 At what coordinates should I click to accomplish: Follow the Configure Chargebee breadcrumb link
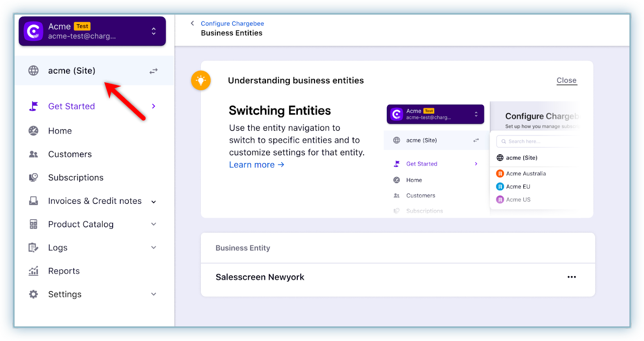coord(232,23)
